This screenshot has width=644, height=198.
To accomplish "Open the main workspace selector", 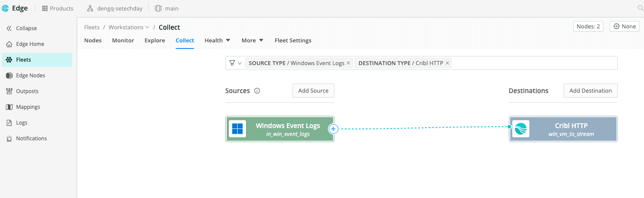I will coord(167,8).
